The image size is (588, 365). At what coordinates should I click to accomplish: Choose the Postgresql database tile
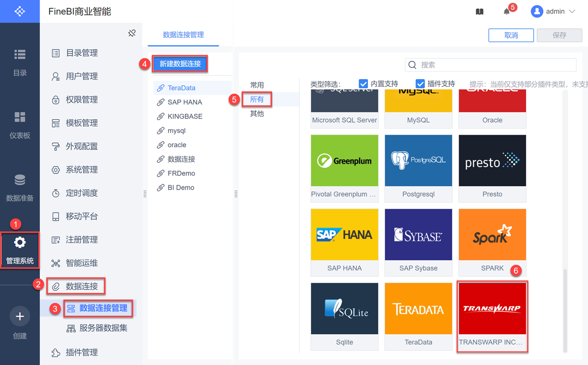pos(418,168)
